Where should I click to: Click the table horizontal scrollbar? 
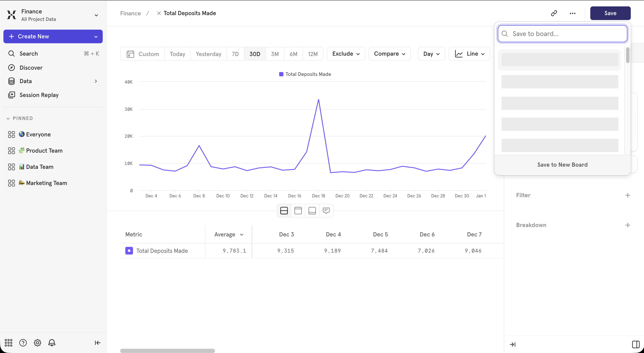(167, 350)
